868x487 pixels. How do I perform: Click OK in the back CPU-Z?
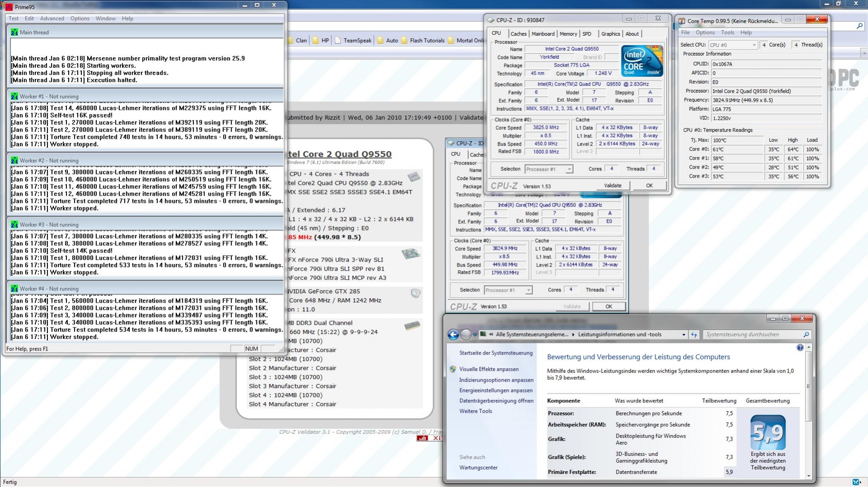pos(609,306)
